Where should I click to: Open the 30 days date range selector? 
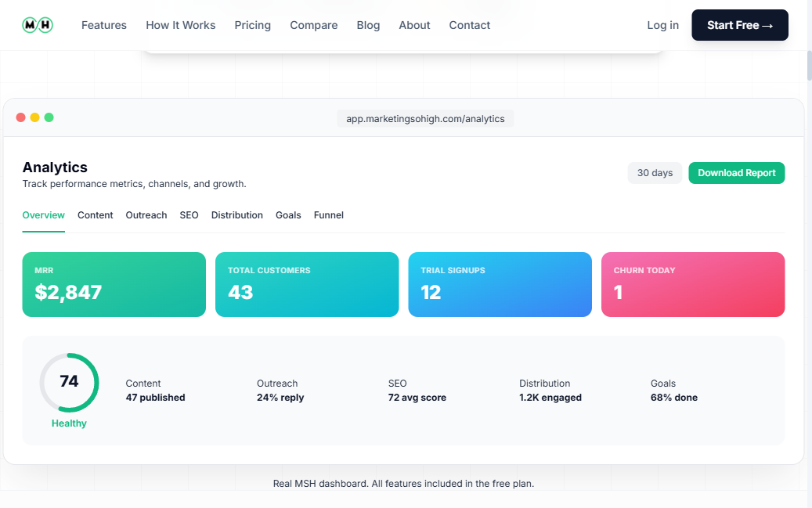[x=655, y=172]
